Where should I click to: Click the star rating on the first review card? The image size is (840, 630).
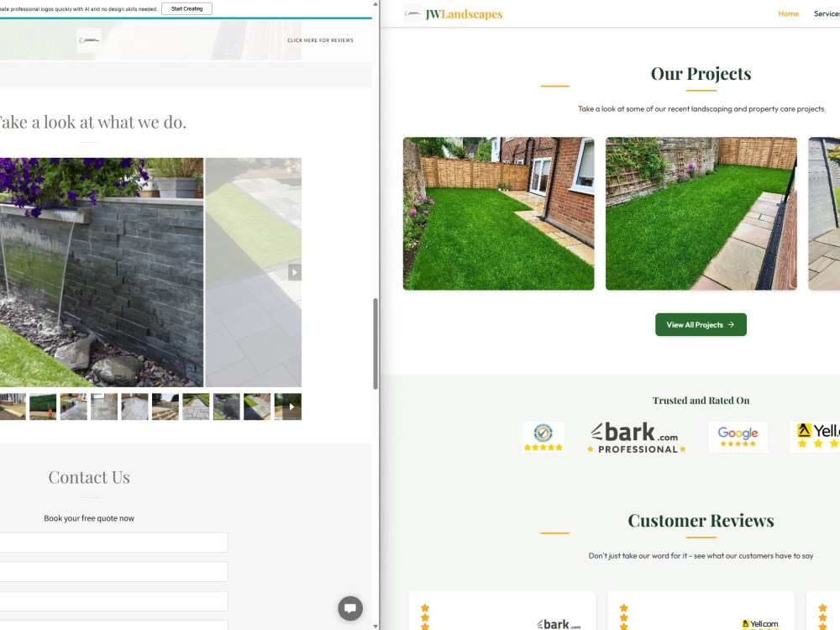point(425,616)
